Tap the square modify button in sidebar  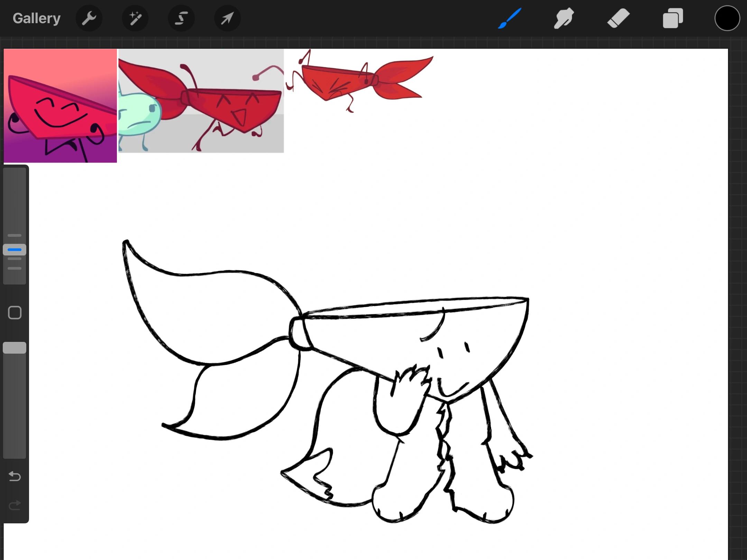[x=15, y=313]
